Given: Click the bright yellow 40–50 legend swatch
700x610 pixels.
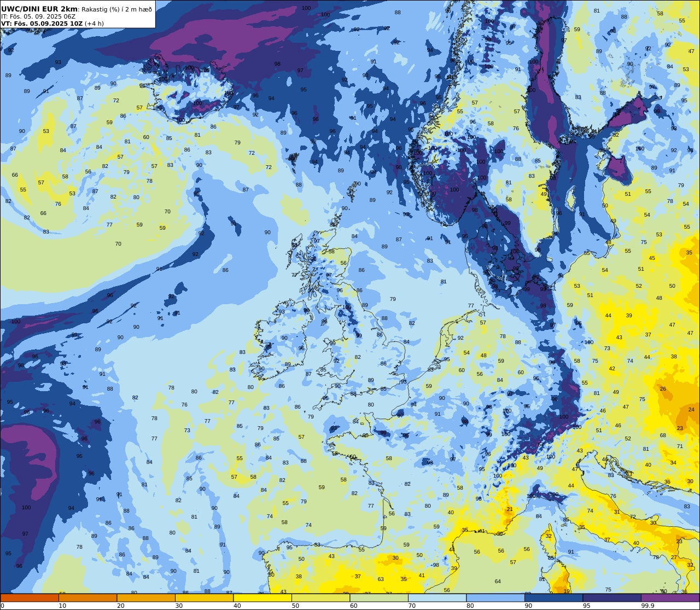Looking at the screenshot, I should (x=262, y=597).
